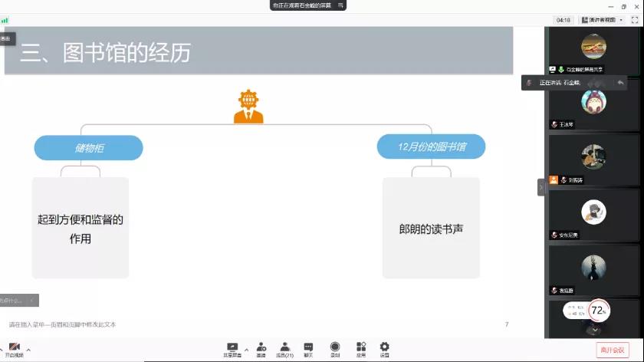The width and height of the screenshot is (644, 362).
Task: Open the Apps (应用) icon
Action: pyautogui.click(x=360, y=348)
